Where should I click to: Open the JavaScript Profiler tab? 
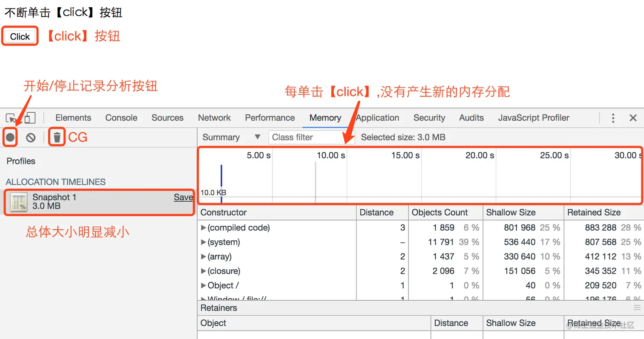tap(534, 118)
